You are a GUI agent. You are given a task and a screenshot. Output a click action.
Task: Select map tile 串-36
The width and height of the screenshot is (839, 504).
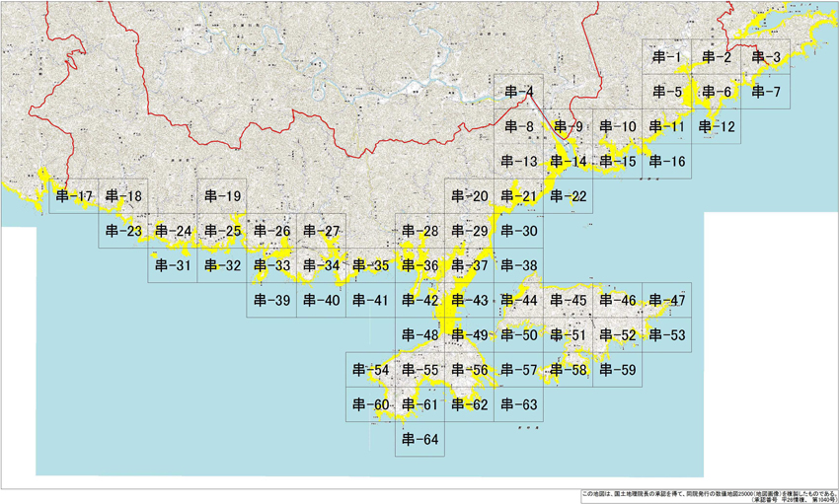(x=420, y=265)
